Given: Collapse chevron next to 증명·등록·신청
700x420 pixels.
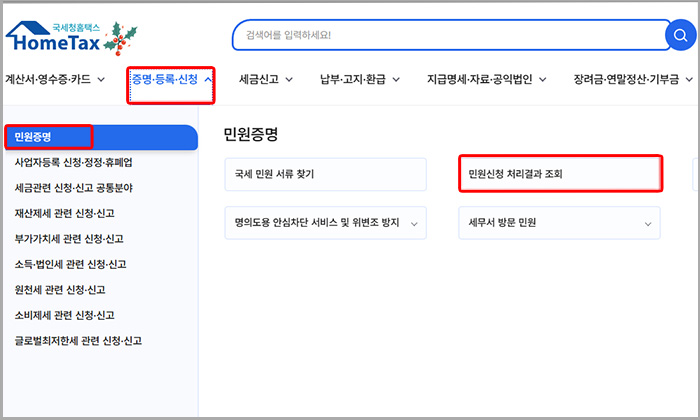Looking at the screenshot, I should [x=208, y=80].
